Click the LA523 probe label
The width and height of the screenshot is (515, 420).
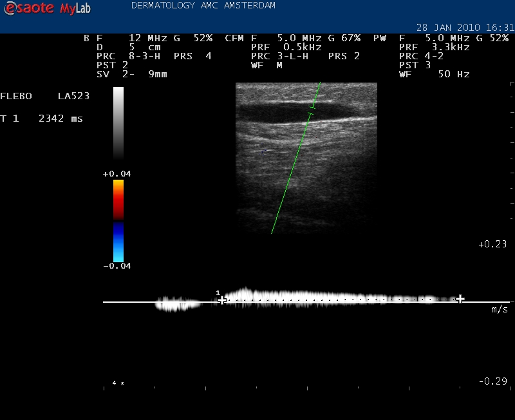(x=72, y=96)
